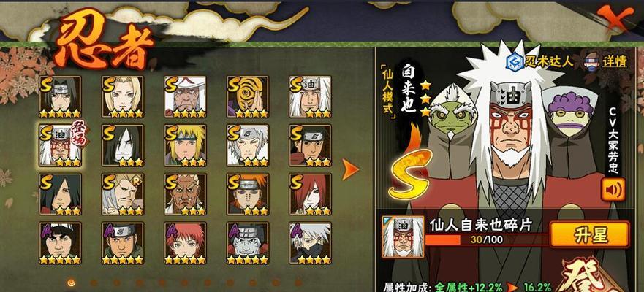Screen dimensions: 644x292
Task: Jump to the last page dot
Action: (298, 283)
